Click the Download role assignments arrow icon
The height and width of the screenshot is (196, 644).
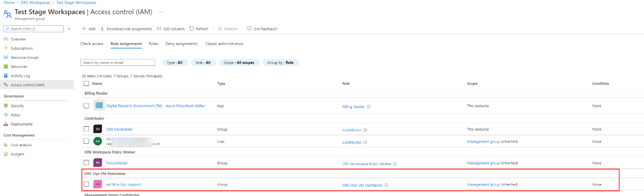click(102, 29)
